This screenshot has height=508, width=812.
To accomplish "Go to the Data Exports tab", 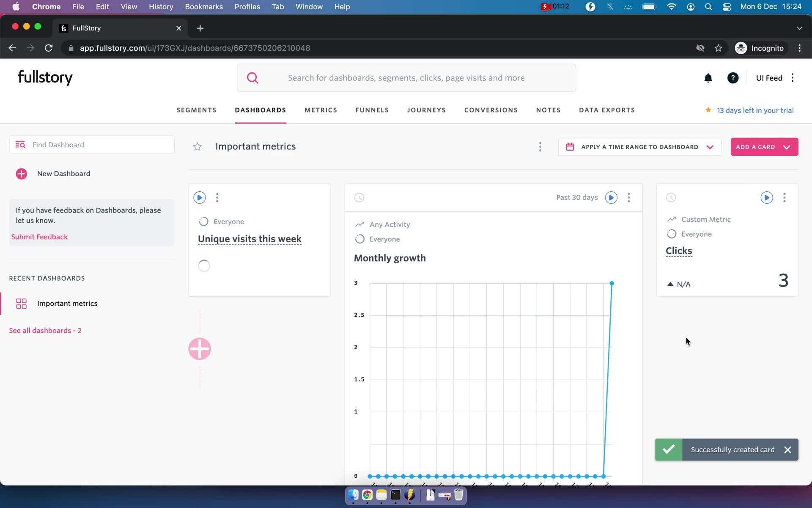I will coord(607,110).
